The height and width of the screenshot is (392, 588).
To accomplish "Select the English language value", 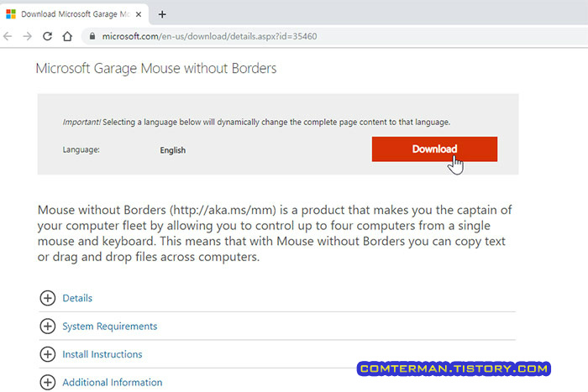I will 172,150.
